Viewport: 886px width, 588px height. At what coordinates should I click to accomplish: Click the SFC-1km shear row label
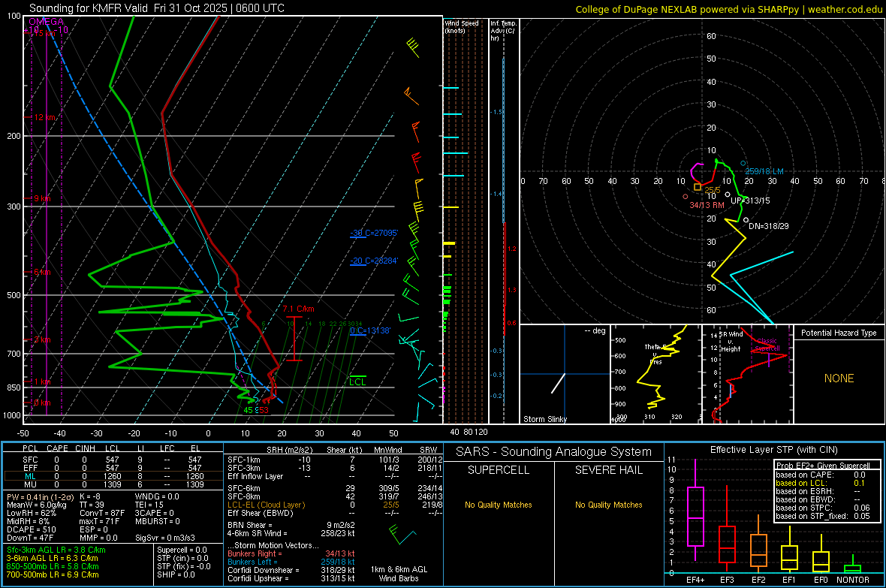click(x=244, y=460)
